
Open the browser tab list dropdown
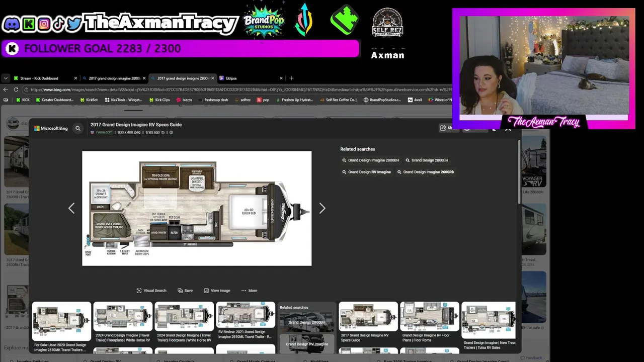point(6,78)
